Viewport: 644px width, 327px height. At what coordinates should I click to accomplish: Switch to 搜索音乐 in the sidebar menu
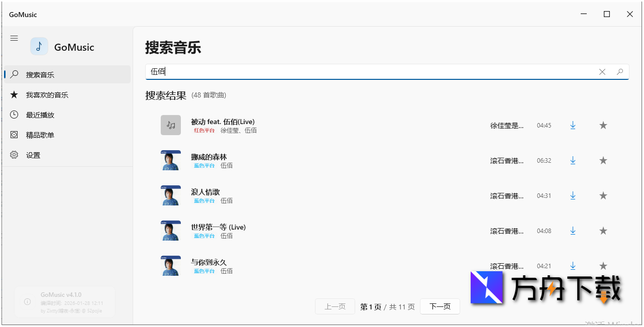pyautogui.click(x=40, y=74)
